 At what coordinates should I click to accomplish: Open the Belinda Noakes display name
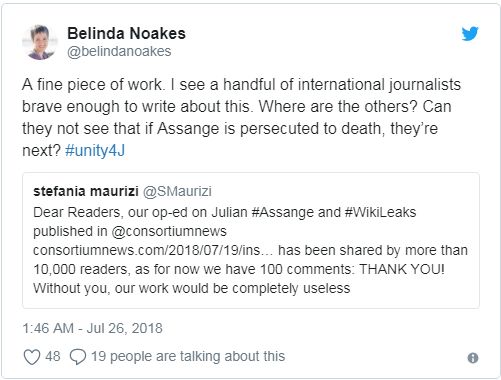(x=126, y=33)
